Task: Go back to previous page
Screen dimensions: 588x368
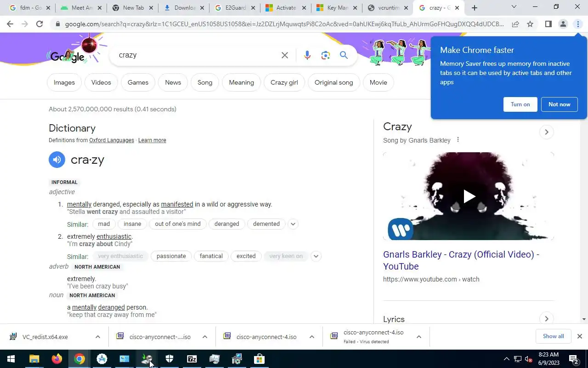Action: tap(10, 24)
